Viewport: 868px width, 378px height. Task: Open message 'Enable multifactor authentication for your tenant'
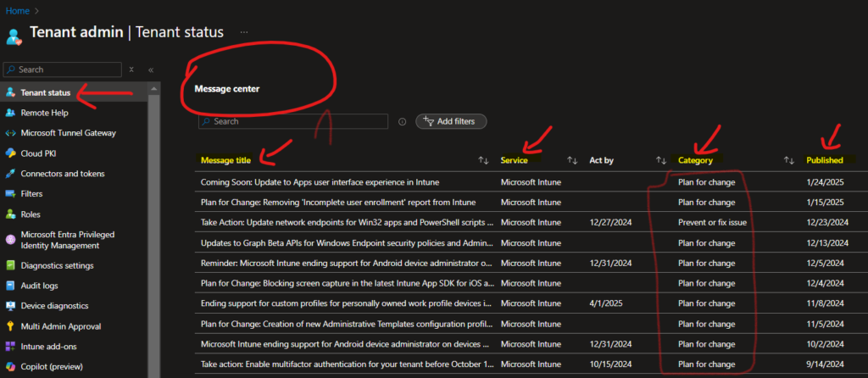click(x=347, y=364)
